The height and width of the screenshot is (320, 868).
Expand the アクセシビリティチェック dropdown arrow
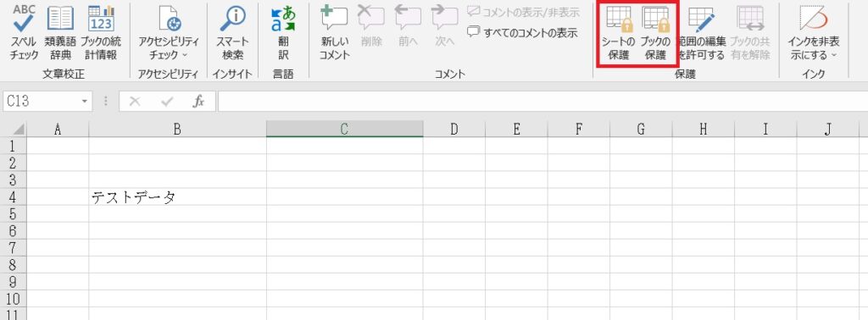click(x=184, y=55)
